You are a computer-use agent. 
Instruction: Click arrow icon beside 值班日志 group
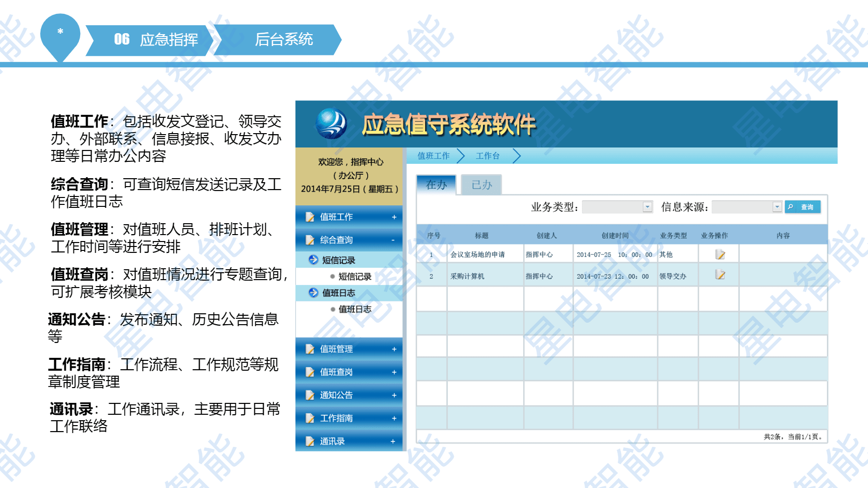tap(313, 293)
